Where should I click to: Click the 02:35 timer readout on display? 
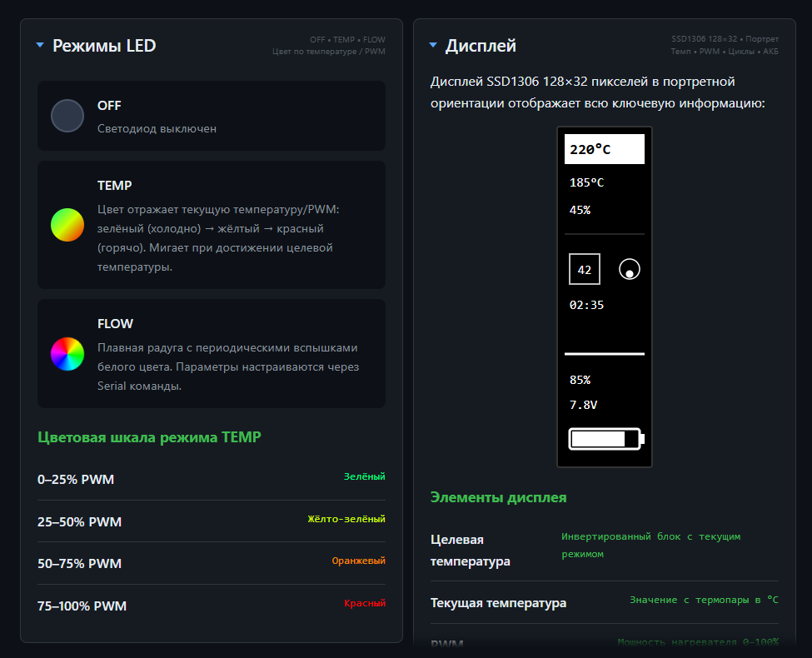[586, 305]
